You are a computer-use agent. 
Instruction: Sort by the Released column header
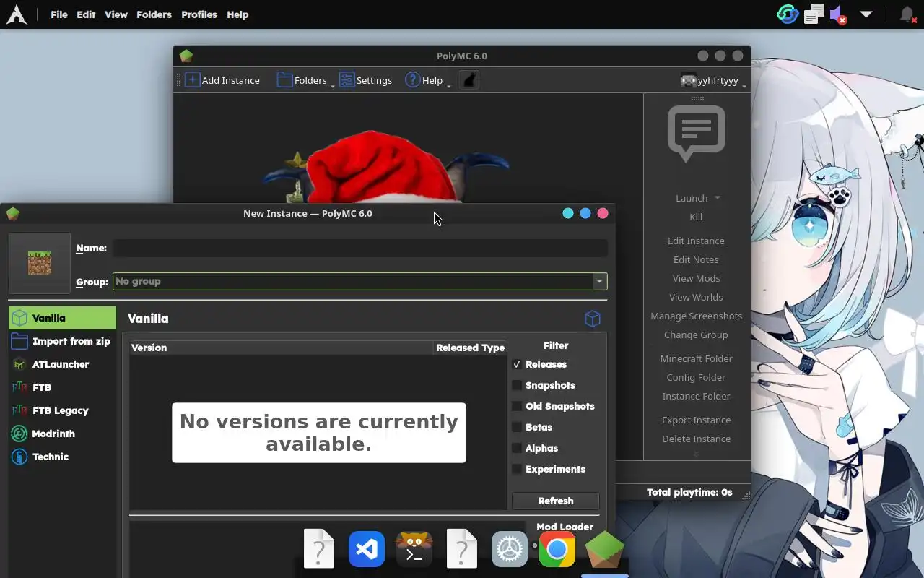(456, 348)
